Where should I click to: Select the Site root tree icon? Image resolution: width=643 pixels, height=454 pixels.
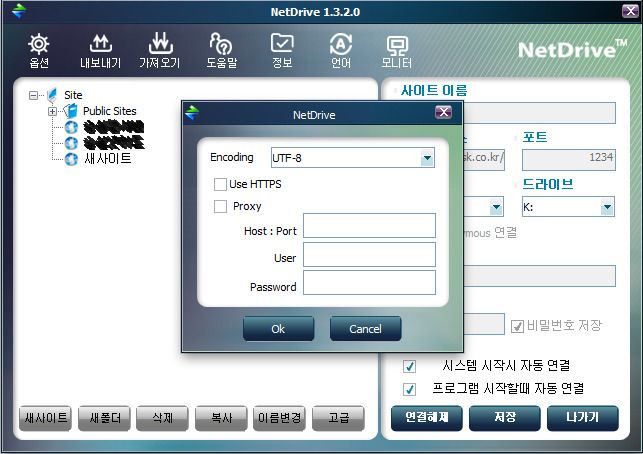click(52, 95)
